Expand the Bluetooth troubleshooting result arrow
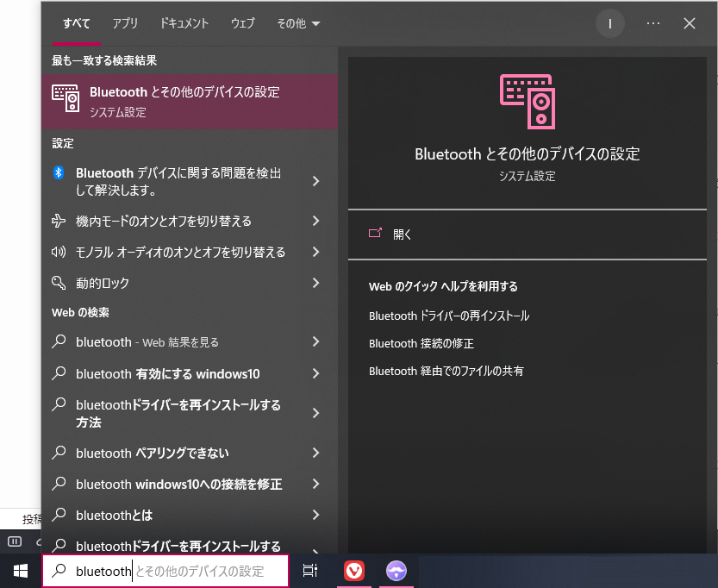This screenshot has width=718, height=588. coord(316,181)
